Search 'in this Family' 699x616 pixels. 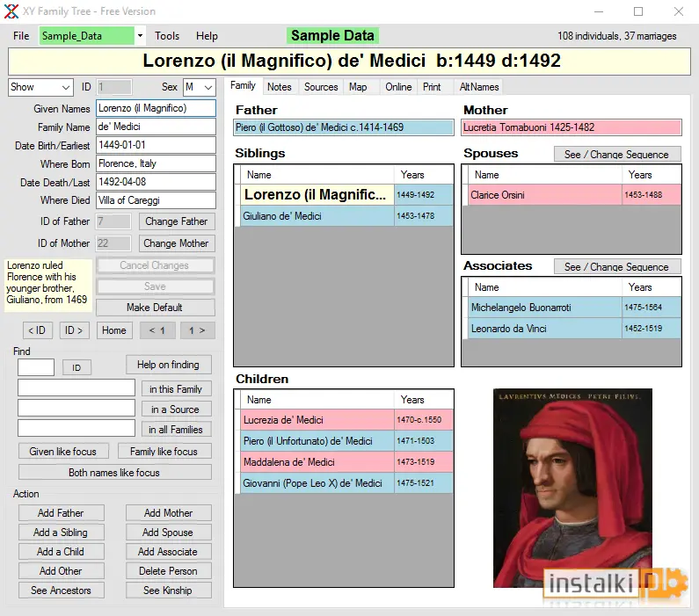pos(176,388)
